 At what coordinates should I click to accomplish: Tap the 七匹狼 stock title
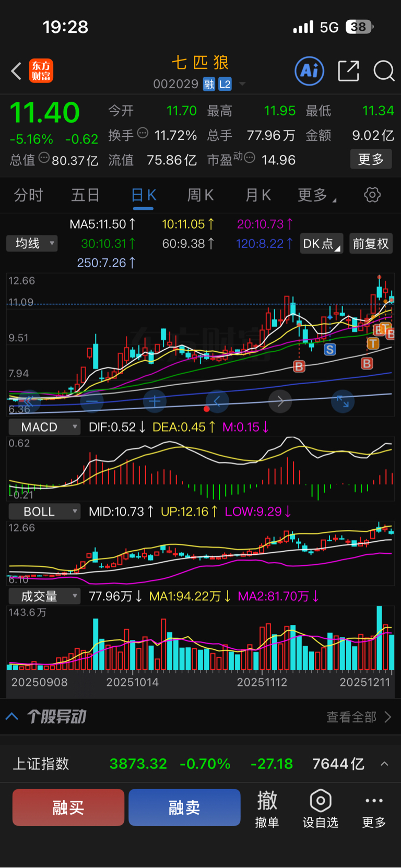tap(200, 63)
